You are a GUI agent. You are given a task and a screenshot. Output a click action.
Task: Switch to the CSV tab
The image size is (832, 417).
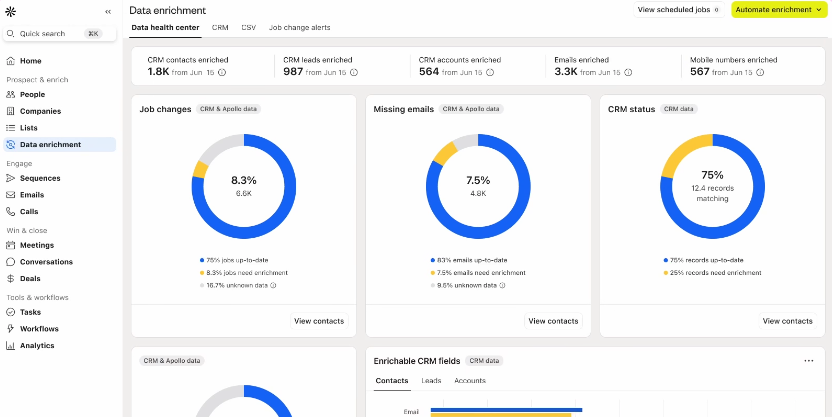pyautogui.click(x=248, y=28)
